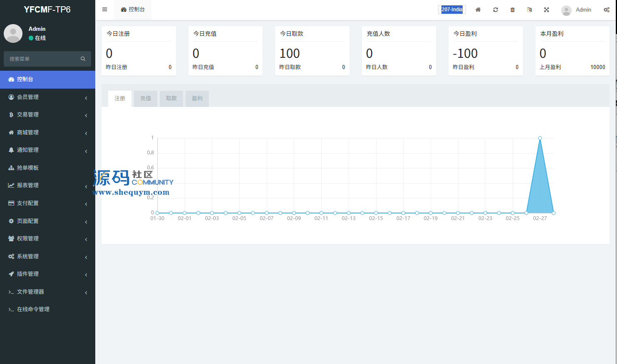Toggle fullscreen with the expand icon
Screen dimensions: 617x364
point(546,10)
